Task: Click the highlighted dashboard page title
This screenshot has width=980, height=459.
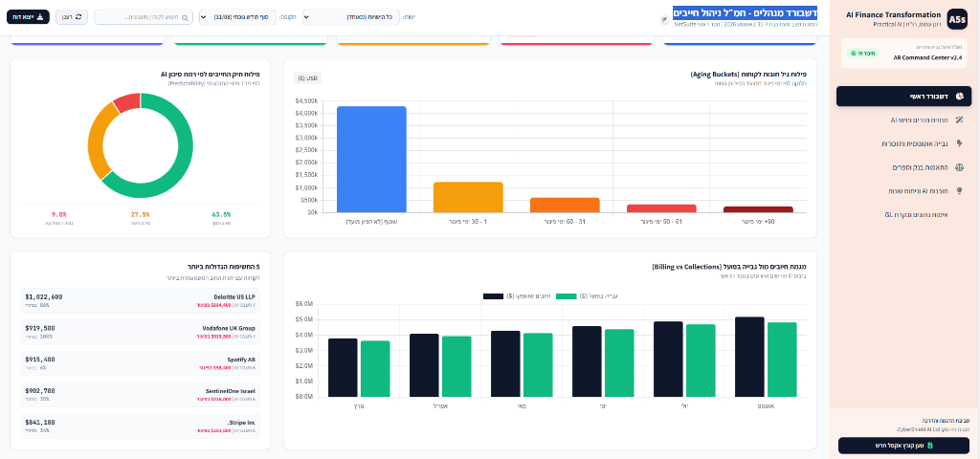Action: click(745, 12)
